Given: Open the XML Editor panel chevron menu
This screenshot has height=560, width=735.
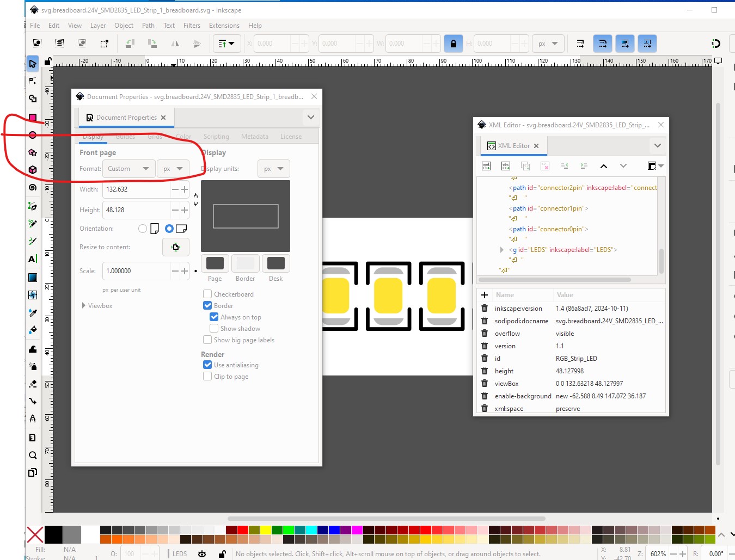Looking at the screenshot, I should (658, 145).
